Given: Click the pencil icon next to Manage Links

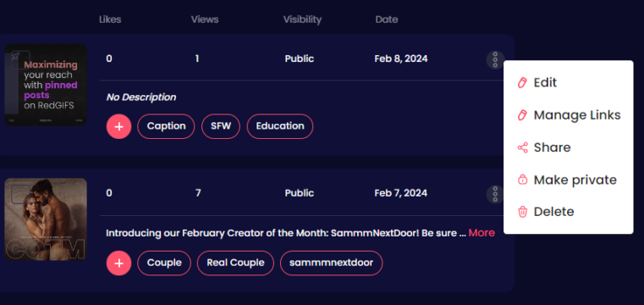Looking at the screenshot, I should [522, 115].
